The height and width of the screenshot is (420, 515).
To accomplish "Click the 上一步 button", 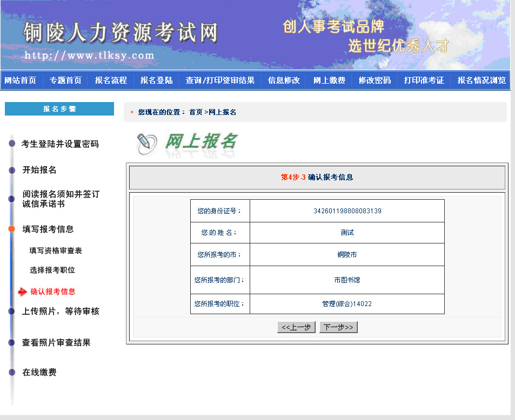I will tap(296, 327).
